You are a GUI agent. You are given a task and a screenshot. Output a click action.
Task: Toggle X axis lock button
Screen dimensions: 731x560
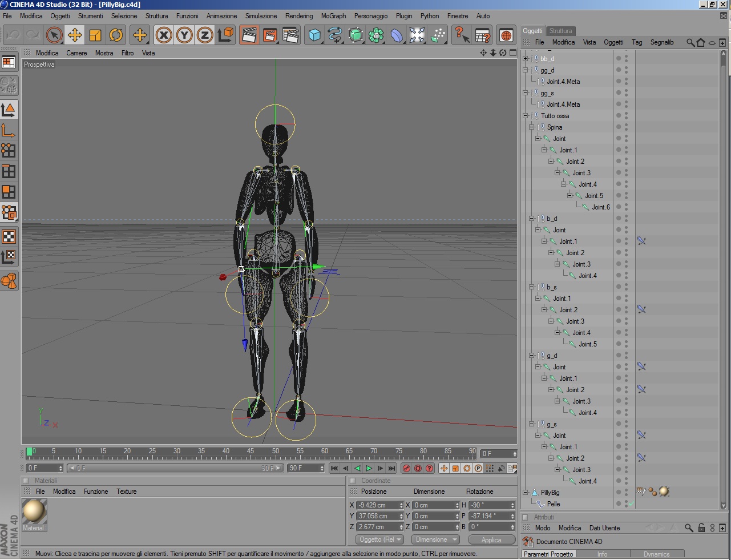pos(164,35)
